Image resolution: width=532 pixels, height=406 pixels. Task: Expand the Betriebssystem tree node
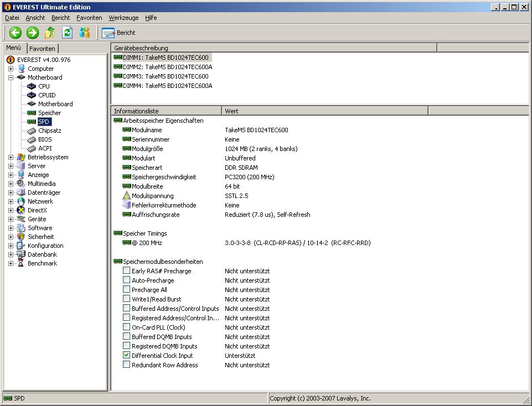coord(11,157)
